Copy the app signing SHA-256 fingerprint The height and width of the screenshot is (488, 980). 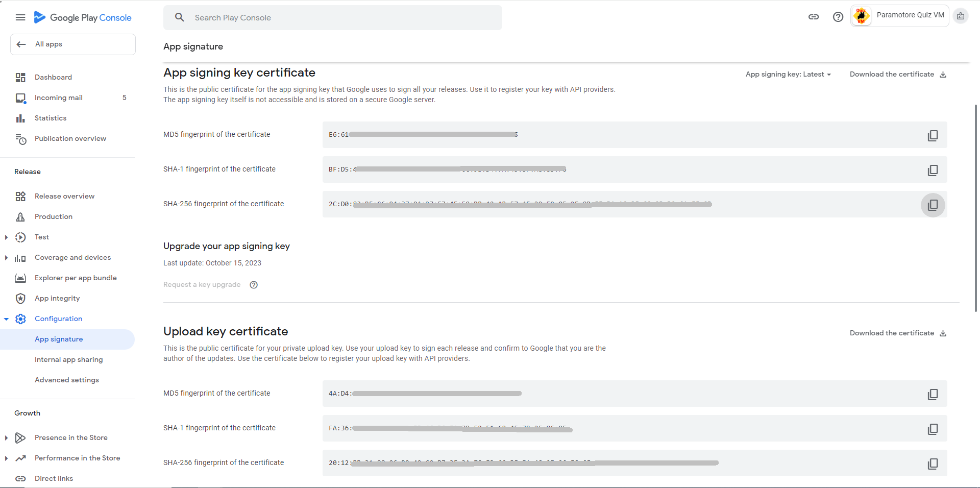click(933, 205)
